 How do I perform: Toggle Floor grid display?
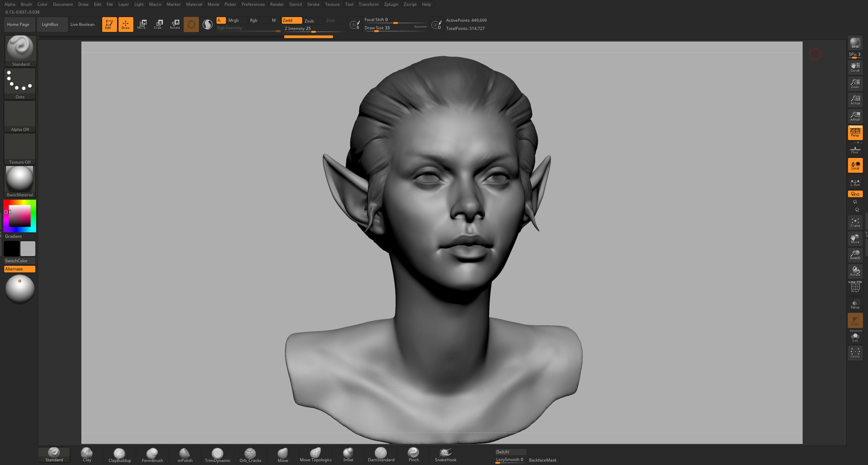point(855,150)
